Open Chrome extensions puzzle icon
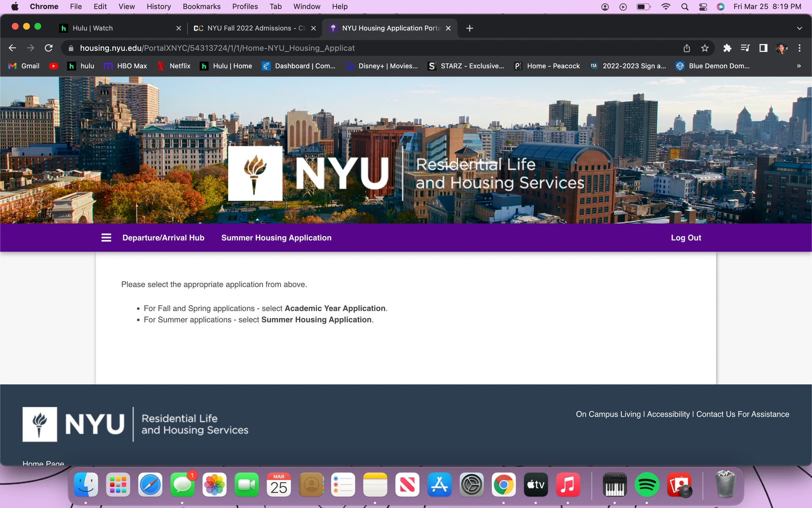The height and width of the screenshot is (508, 812). [727, 48]
